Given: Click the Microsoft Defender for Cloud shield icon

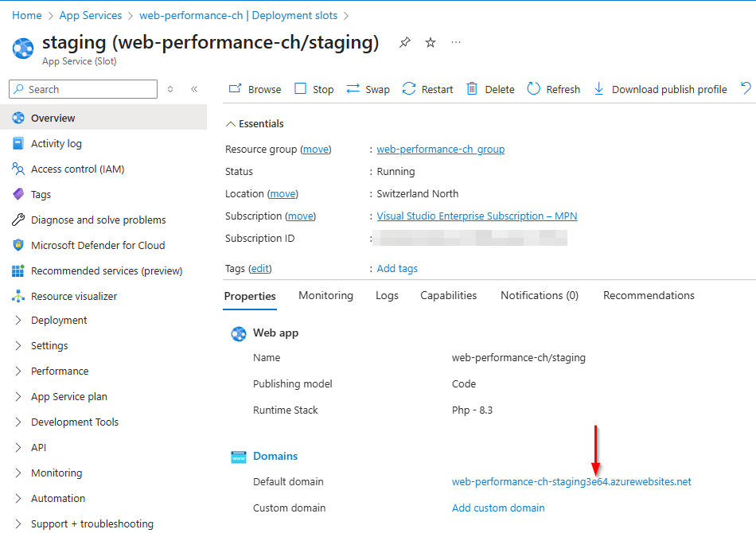Looking at the screenshot, I should tap(18, 245).
